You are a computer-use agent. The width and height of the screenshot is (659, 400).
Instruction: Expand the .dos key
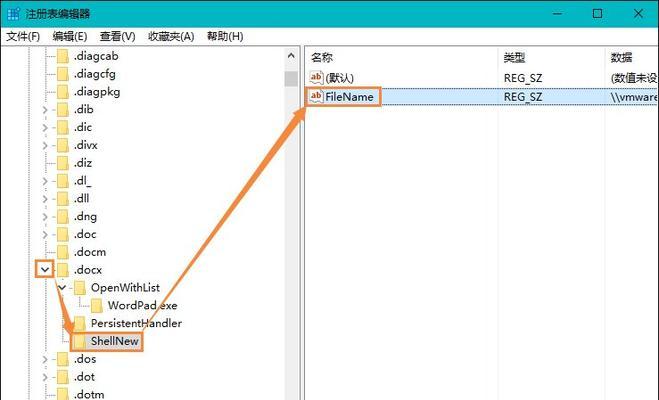point(45,359)
